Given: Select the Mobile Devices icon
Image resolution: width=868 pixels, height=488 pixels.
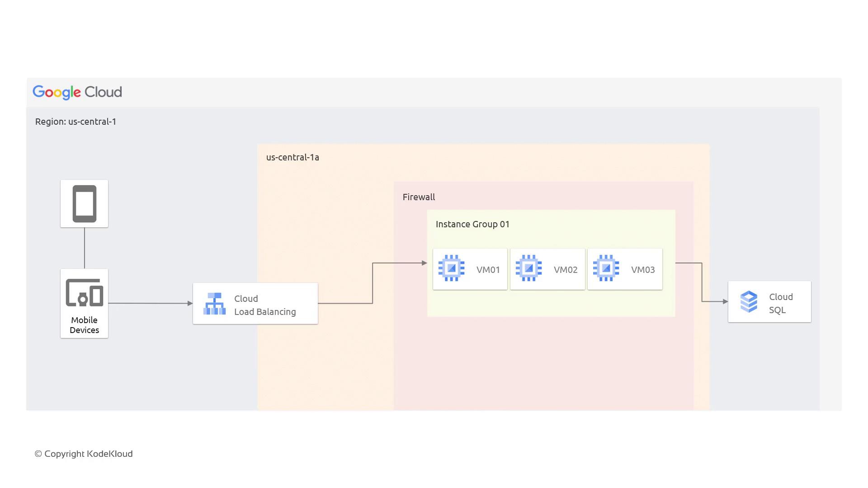Looking at the screenshot, I should 85,293.
